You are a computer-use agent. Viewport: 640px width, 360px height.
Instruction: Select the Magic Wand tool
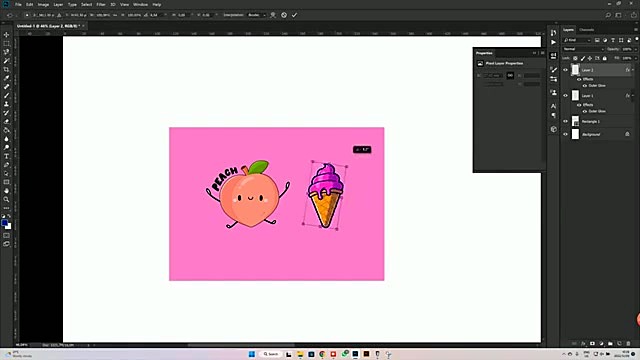point(6,60)
